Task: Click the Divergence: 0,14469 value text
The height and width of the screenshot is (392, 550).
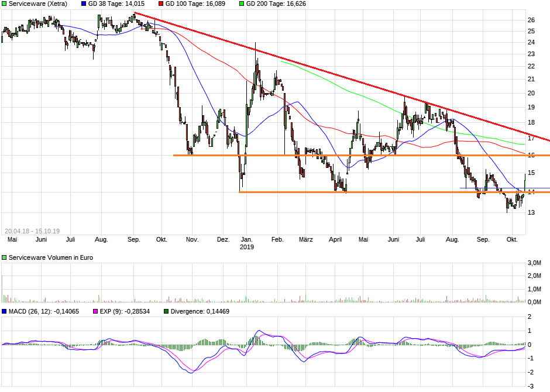Action: coord(200,311)
